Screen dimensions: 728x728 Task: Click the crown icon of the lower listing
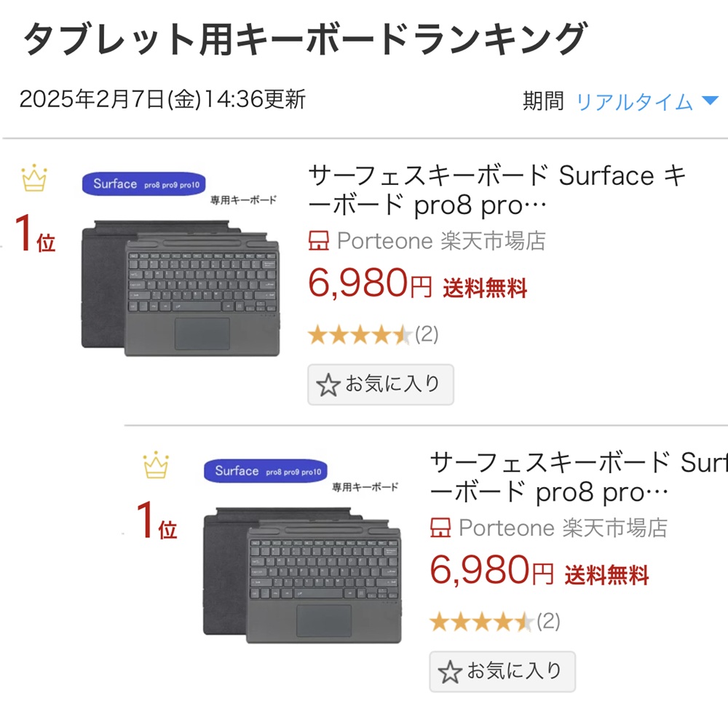(x=156, y=465)
